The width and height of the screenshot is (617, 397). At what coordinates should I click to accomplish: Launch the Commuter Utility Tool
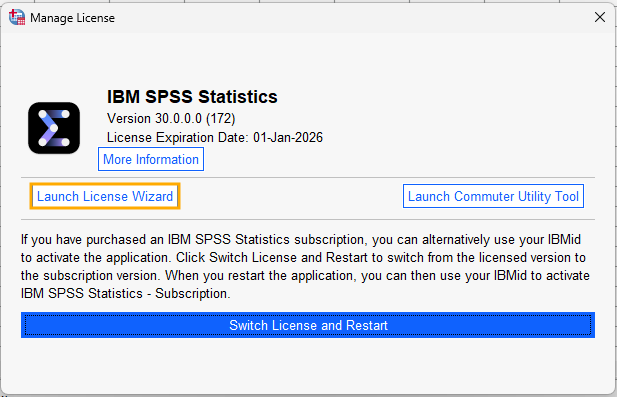(493, 196)
